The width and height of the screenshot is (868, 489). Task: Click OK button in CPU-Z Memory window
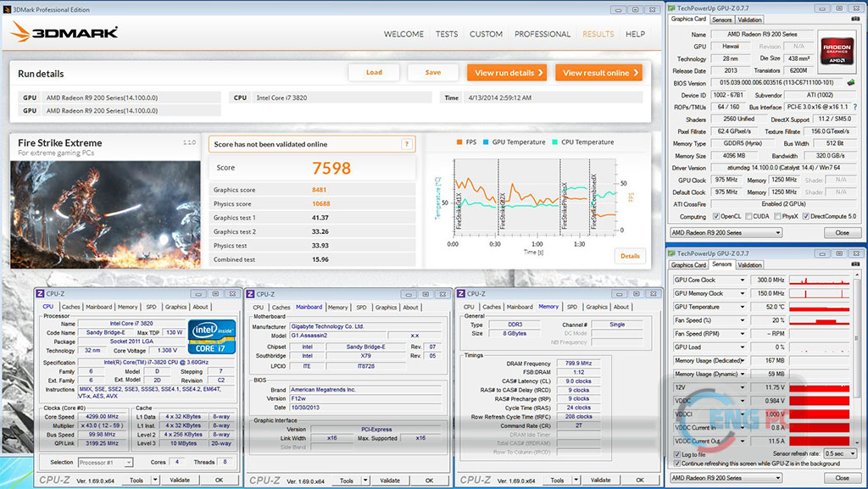pos(639,481)
